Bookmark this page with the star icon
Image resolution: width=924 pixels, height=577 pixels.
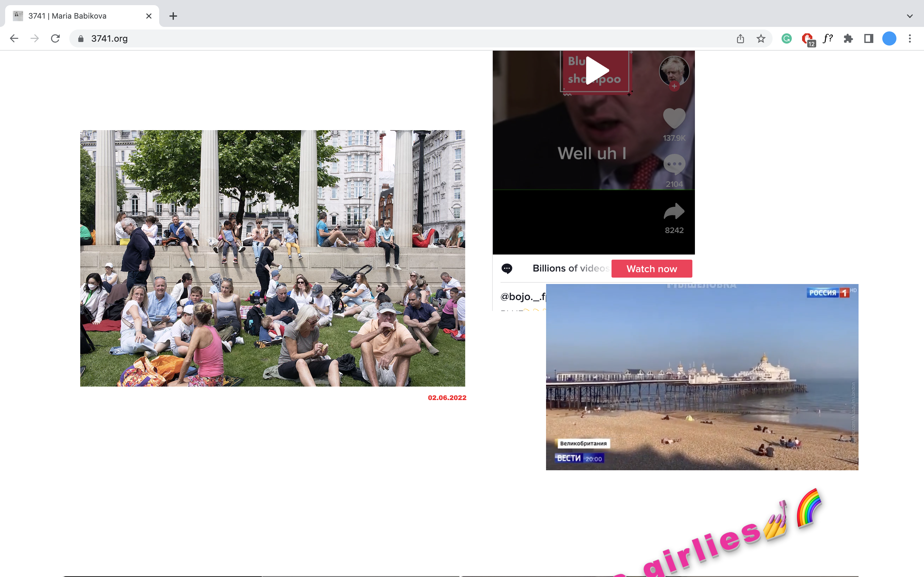(761, 38)
